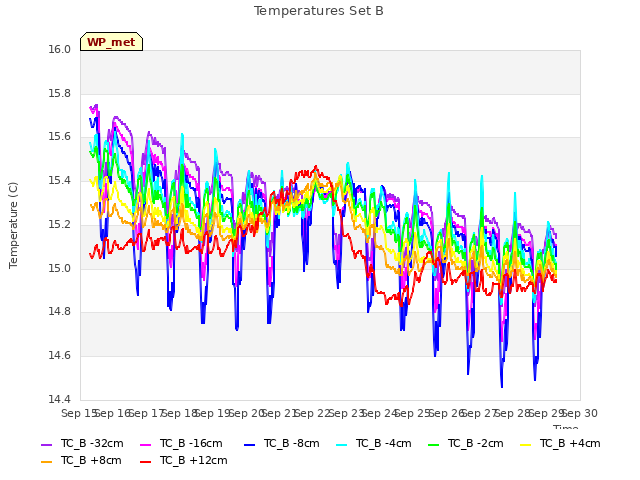Click the 14.4 y-axis tick label

tap(60, 400)
